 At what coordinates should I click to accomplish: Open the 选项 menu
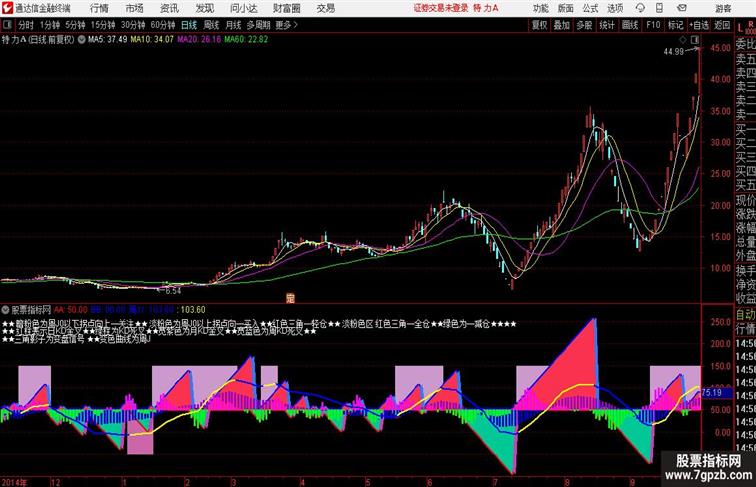click(615, 8)
